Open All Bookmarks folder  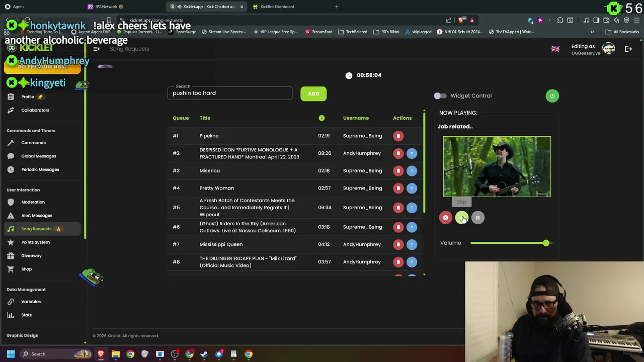[x=622, y=32]
